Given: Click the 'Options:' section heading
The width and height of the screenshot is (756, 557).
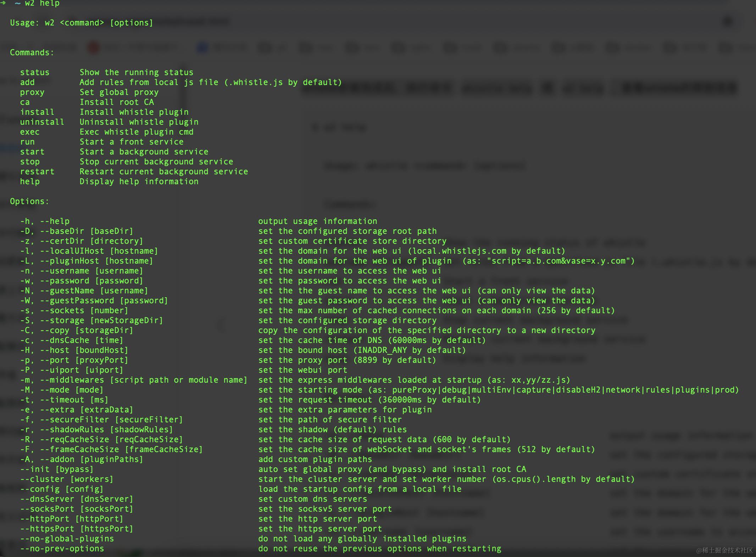Looking at the screenshot, I should pos(29,201).
